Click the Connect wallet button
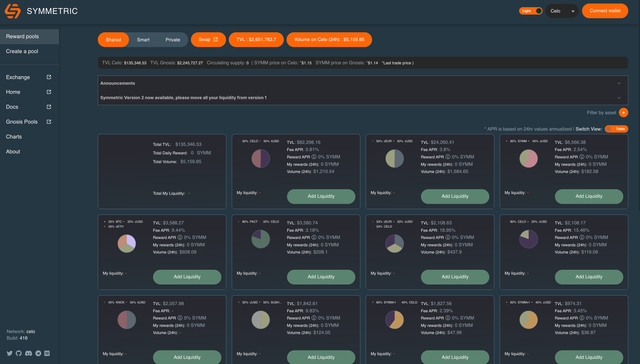The height and width of the screenshot is (364, 640). click(605, 11)
